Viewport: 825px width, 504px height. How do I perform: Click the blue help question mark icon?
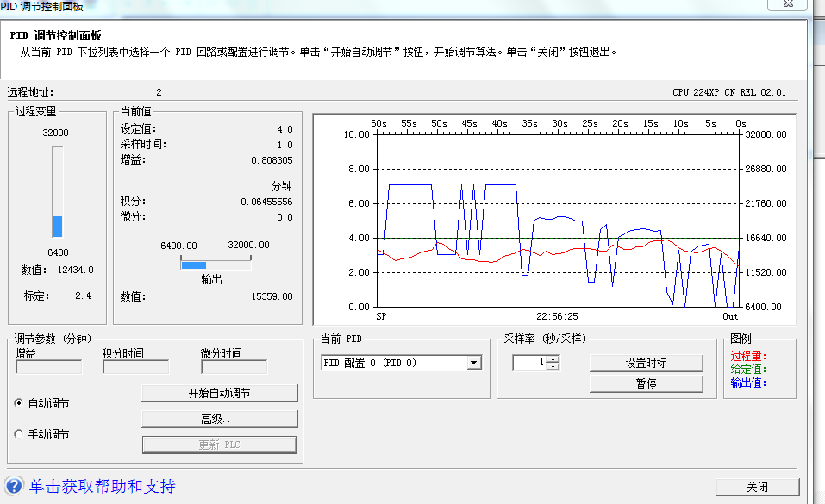[14, 485]
